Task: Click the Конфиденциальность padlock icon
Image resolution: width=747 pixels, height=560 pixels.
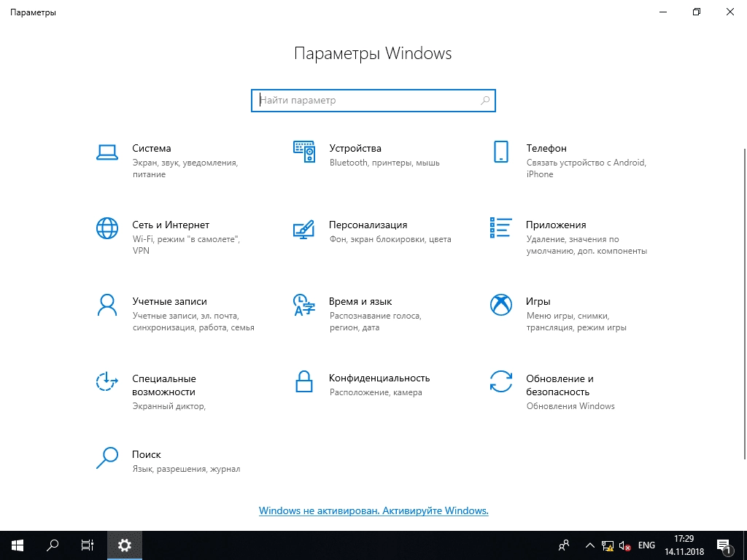Action: pyautogui.click(x=304, y=381)
